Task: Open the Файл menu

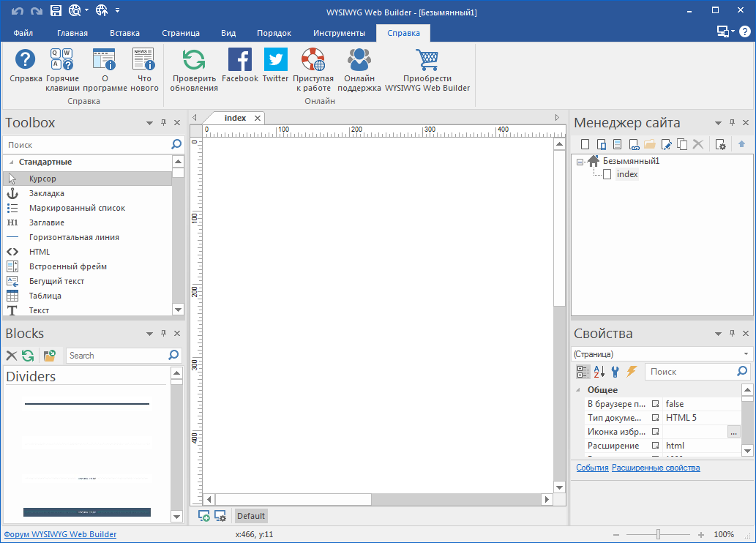Action: [x=23, y=33]
